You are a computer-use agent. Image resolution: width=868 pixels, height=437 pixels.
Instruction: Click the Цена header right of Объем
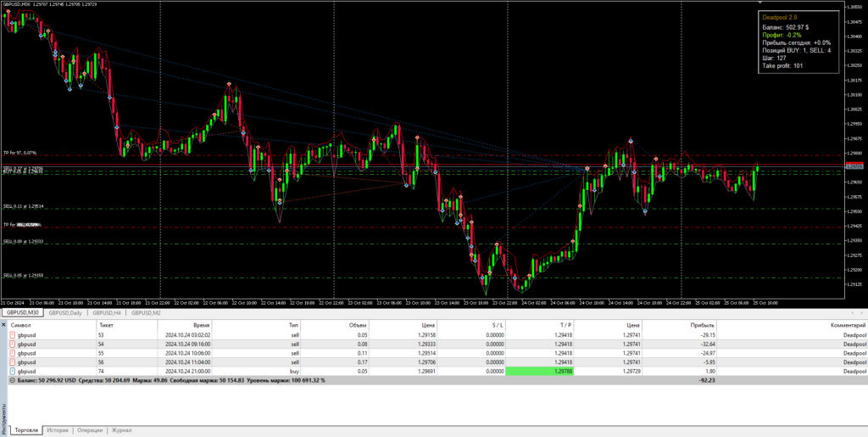point(428,326)
